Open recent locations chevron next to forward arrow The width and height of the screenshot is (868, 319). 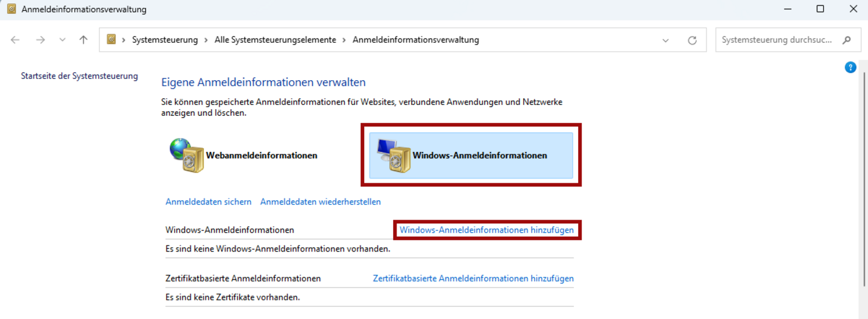pyautogui.click(x=62, y=40)
